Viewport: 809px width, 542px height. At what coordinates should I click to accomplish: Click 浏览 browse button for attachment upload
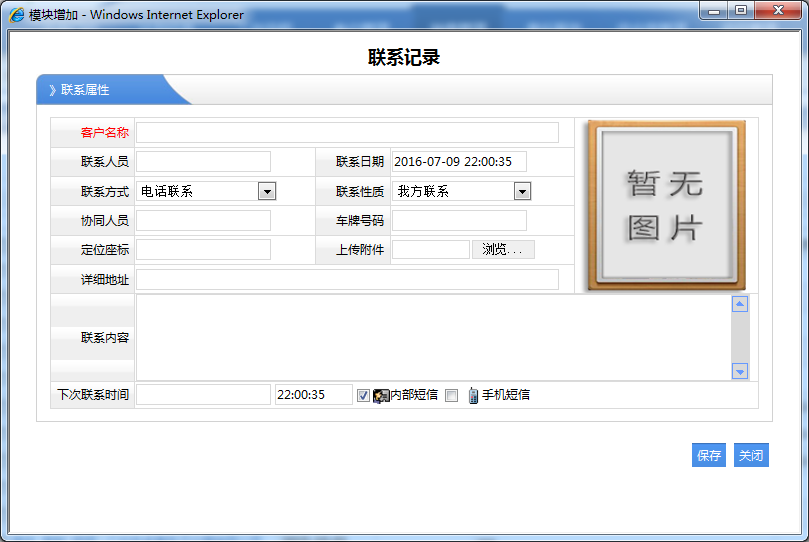pyautogui.click(x=503, y=250)
